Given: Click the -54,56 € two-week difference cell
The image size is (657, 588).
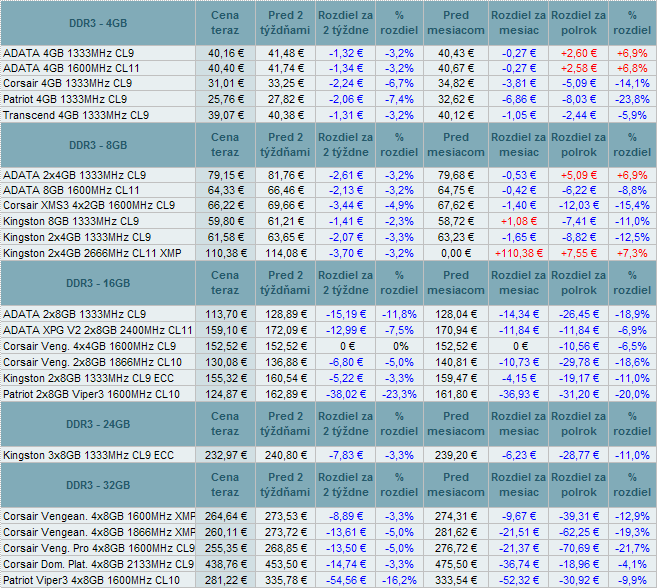Looking at the screenshot, I should pos(346,580).
